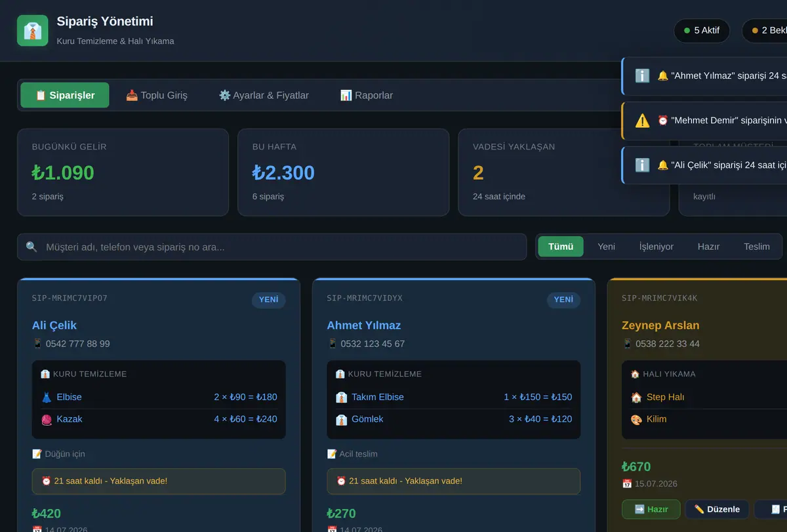Click the note icon beside Düğün için

pyautogui.click(x=37, y=454)
